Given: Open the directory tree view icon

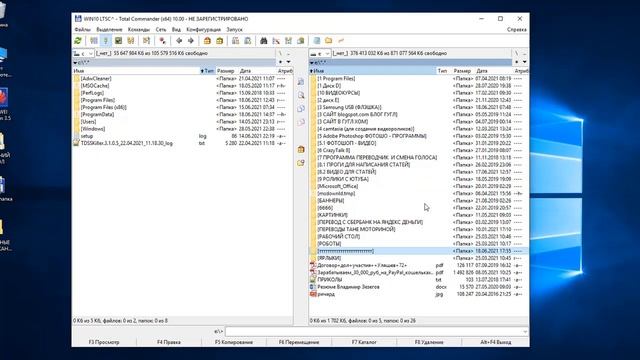Looking at the screenshot, I should [131, 41].
